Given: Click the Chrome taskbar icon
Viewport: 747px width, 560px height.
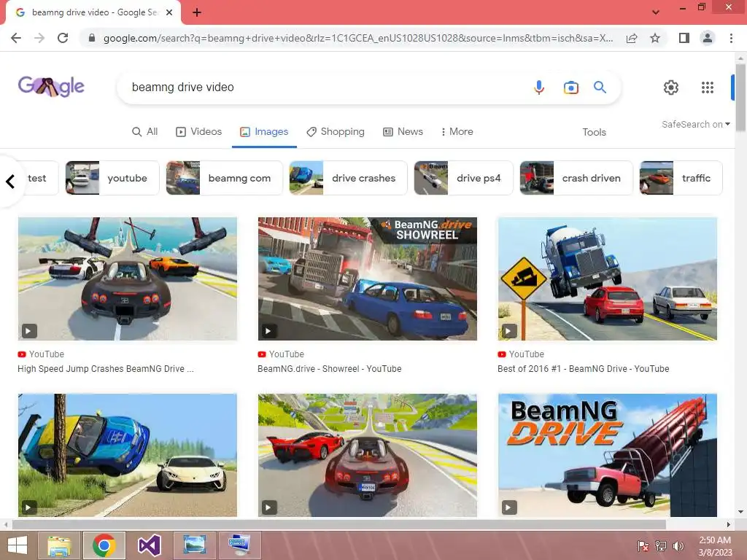Looking at the screenshot, I should point(104,545).
